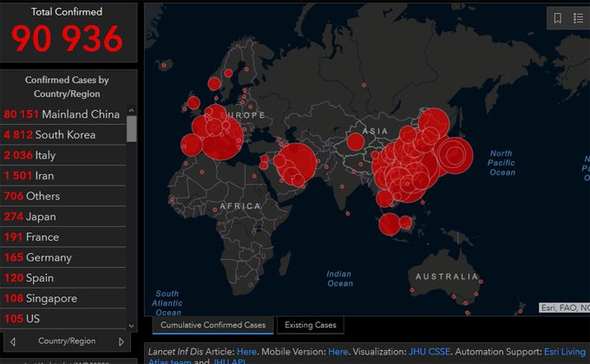
Task: Click the country list scrollbar thumb
Action: pyautogui.click(x=132, y=128)
